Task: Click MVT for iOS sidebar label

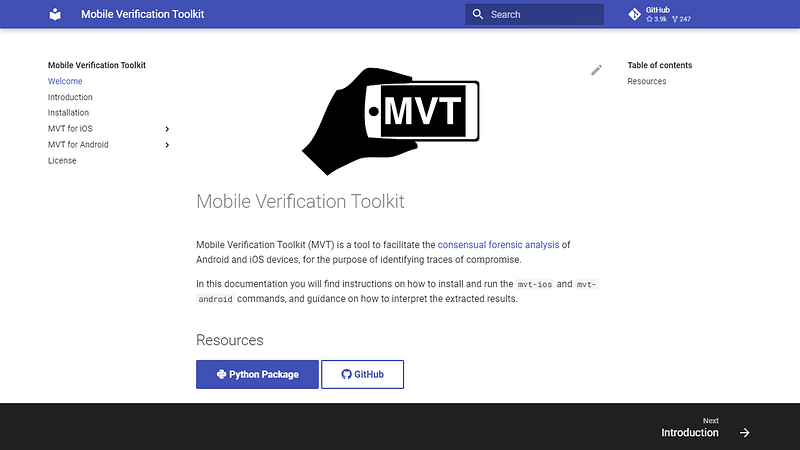Action: pos(70,129)
